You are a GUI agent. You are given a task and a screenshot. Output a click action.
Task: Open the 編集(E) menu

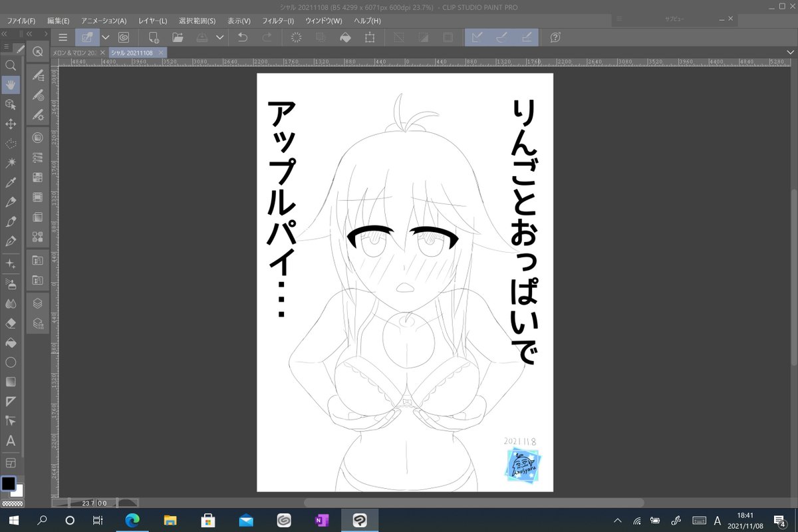59,21
